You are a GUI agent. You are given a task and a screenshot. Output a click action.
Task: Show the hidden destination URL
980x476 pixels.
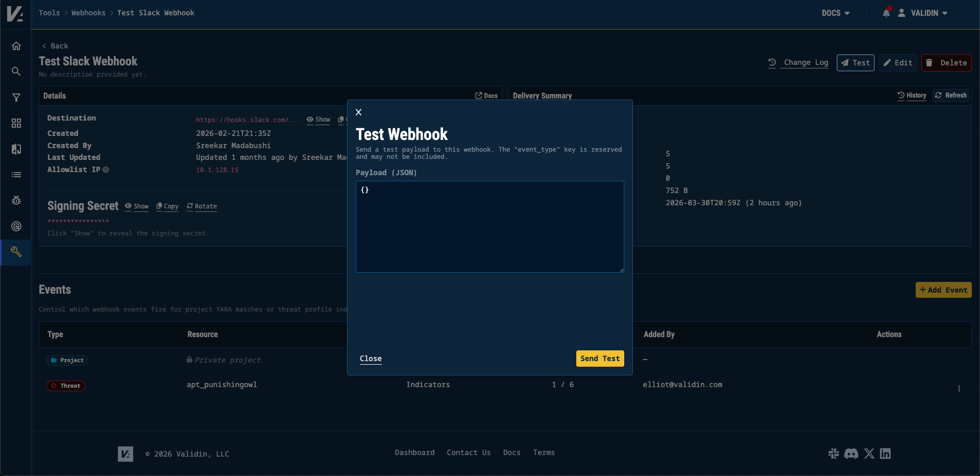point(318,120)
